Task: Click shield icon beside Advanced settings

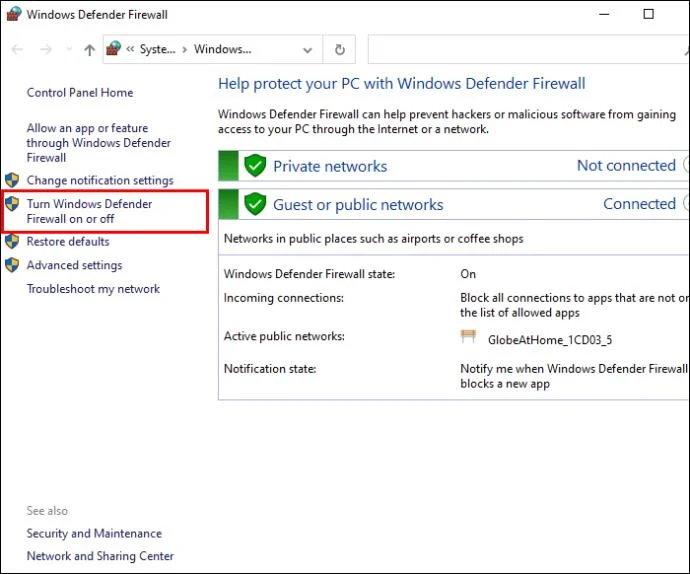Action: [12, 265]
